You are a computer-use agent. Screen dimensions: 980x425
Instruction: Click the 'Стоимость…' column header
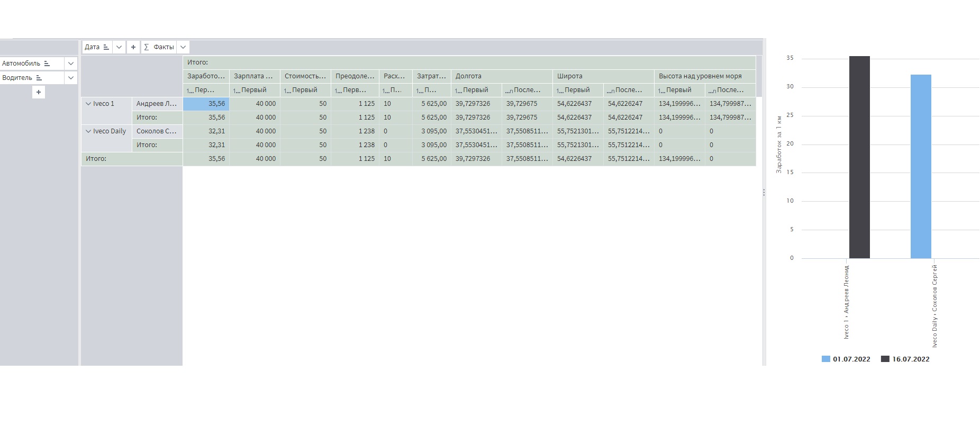(305, 76)
